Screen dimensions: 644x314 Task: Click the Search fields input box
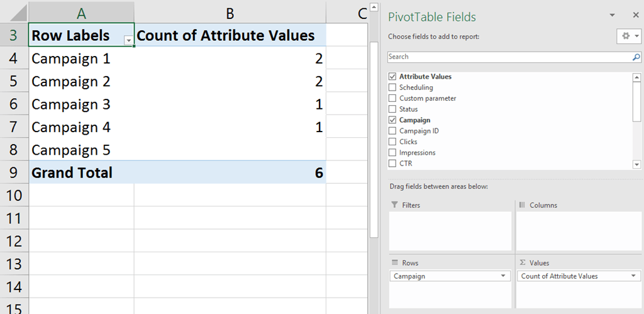pos(508,57)
